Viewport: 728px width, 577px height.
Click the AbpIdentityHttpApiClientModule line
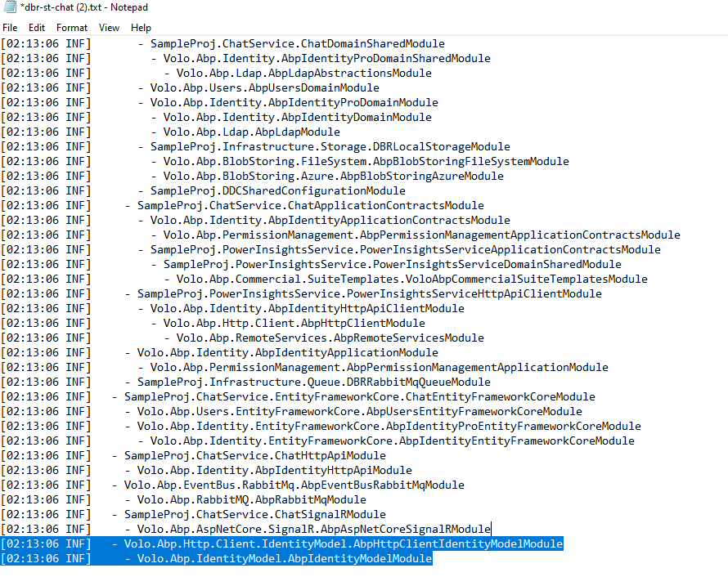[x=232, y=309]
